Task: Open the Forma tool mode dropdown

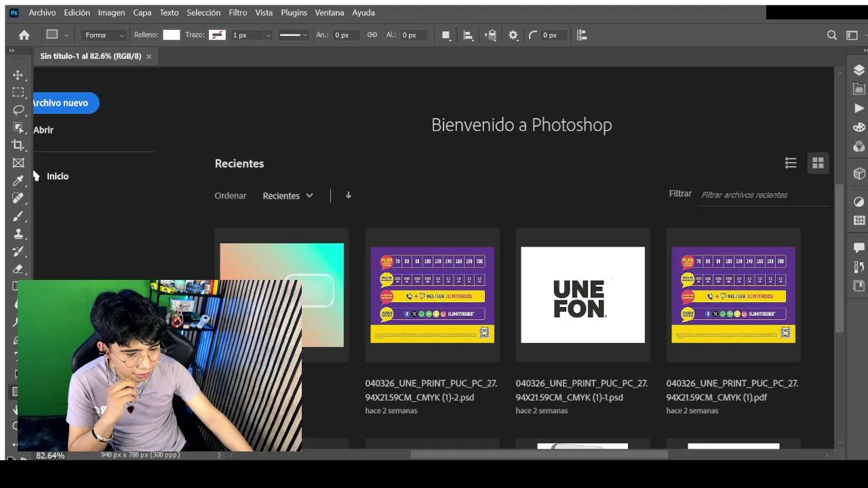Action: tap(104, 35)
